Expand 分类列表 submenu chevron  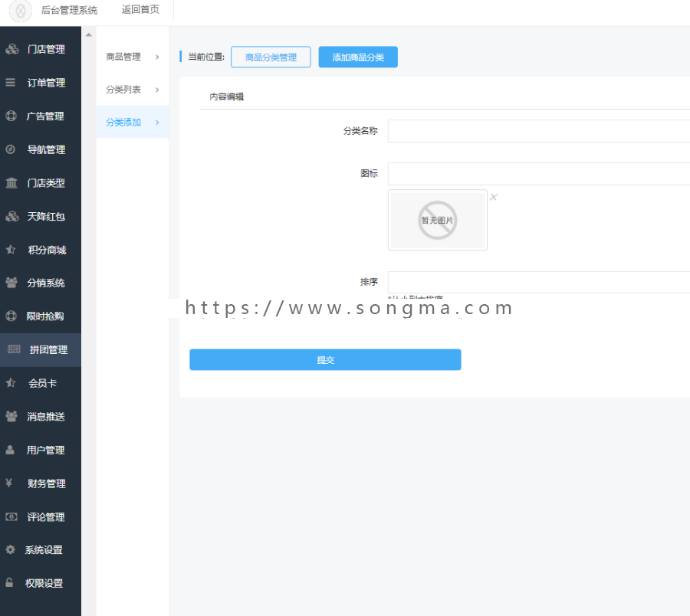(x=157, y=90)
